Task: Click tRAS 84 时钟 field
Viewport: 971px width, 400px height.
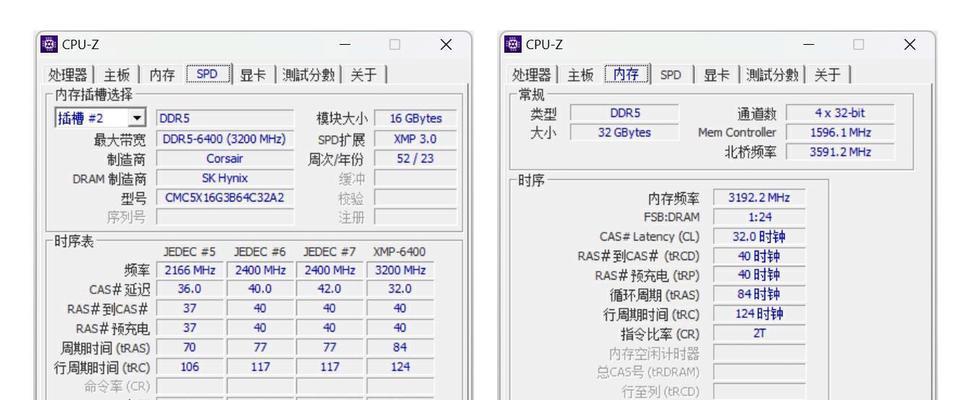Action: [759, 294]
